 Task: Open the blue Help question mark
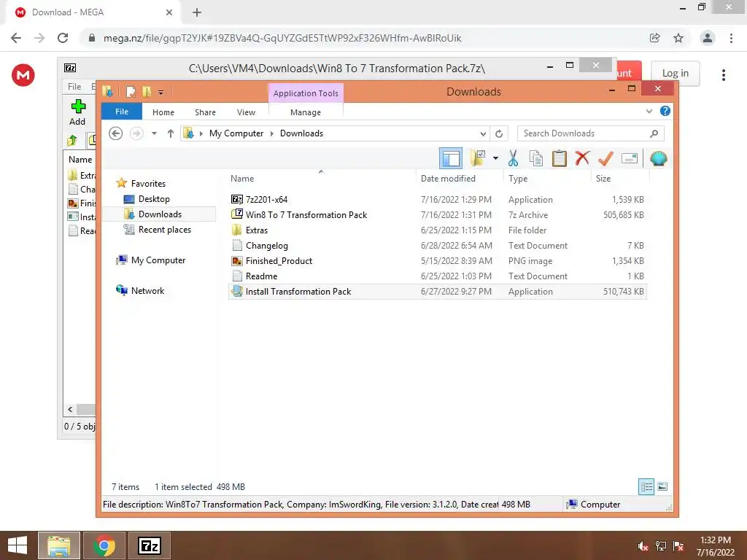665,111
